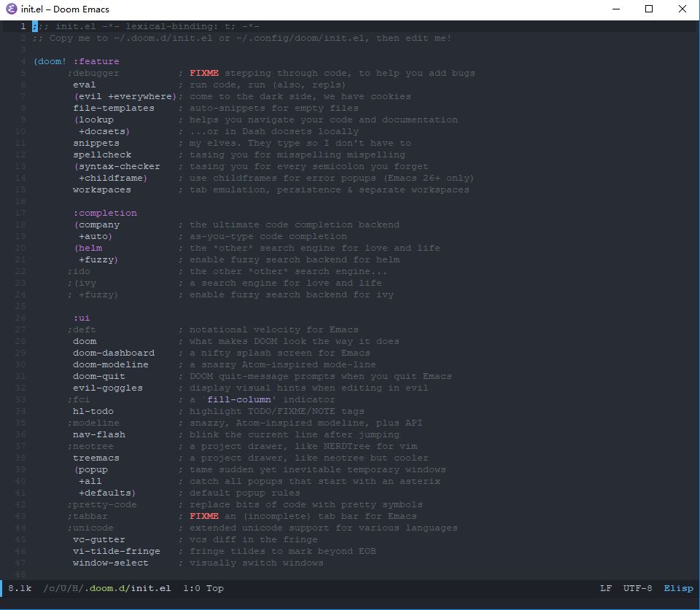Click the FIXME tag on tabbar line
Image resolution: width=700 pixels, height=610 pixels.
[x=204, y=516]
